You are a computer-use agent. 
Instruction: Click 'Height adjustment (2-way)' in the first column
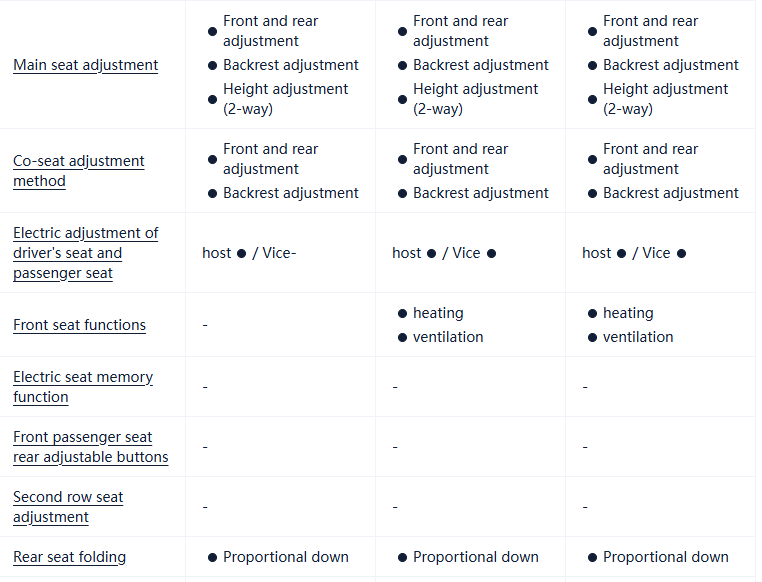tap(285, 99)
